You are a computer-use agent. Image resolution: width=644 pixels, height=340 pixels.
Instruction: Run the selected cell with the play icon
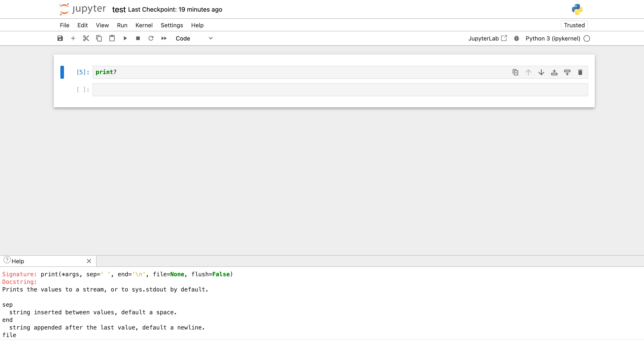125,38
